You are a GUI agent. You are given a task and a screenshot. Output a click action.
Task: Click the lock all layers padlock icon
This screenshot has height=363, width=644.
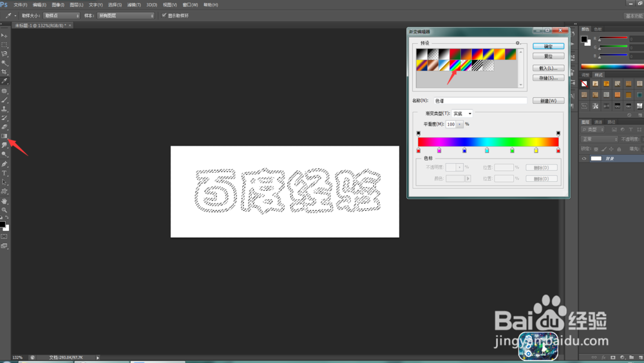[619, 149]
